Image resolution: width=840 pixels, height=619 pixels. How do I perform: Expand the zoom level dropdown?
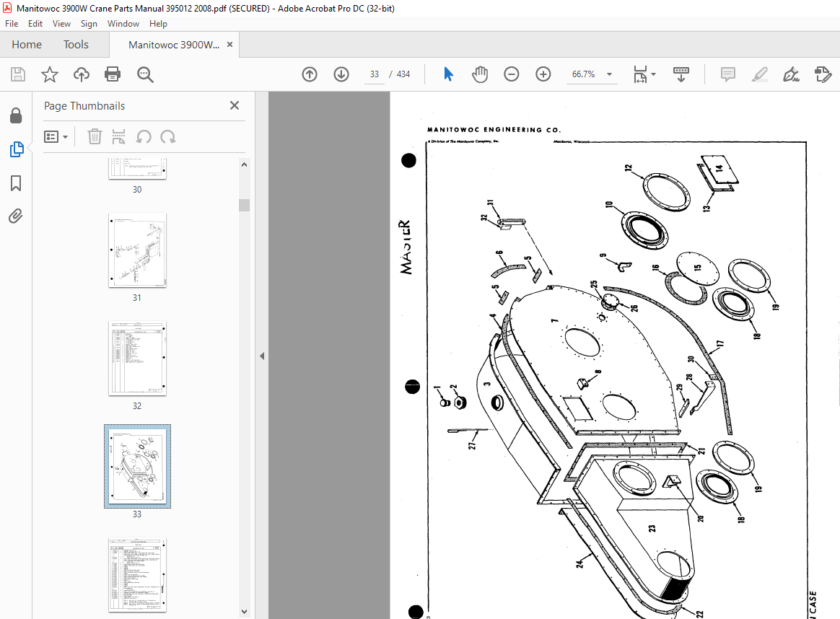pyautogui.click(x=609, y=74)
